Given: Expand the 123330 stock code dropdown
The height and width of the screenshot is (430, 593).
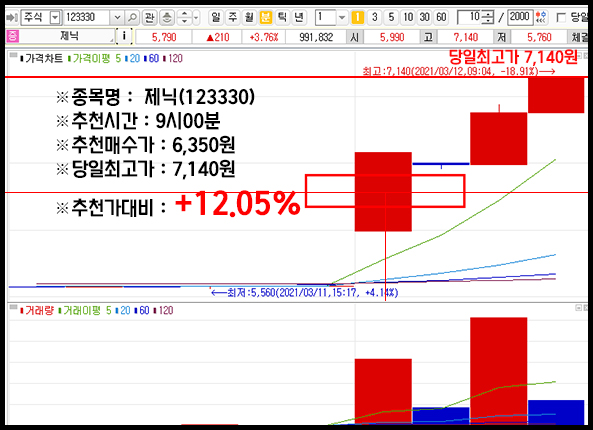Looking at the screenshot, I should (117, 17).
